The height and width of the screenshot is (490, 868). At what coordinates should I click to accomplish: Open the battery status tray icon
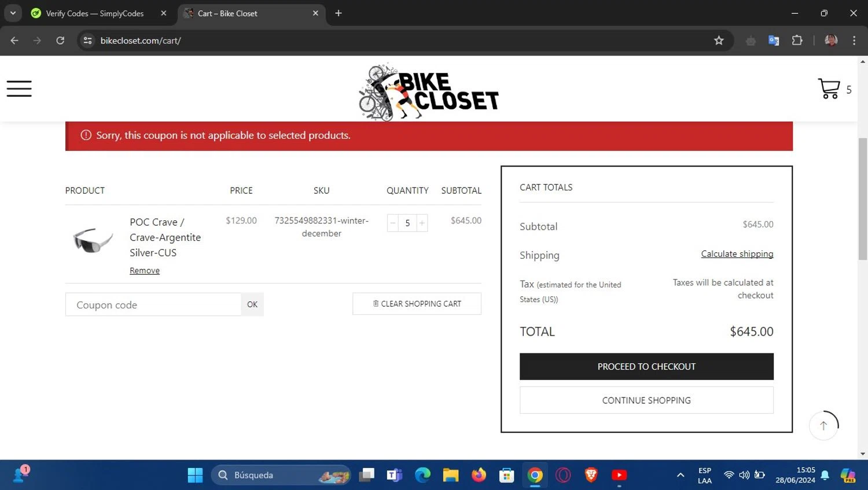tap(760, 475)
